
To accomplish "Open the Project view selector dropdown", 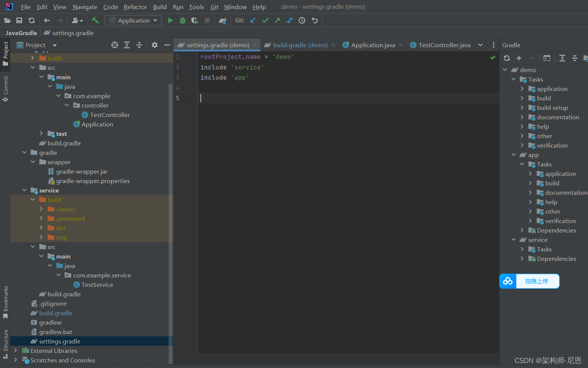I will click(55, 45).
